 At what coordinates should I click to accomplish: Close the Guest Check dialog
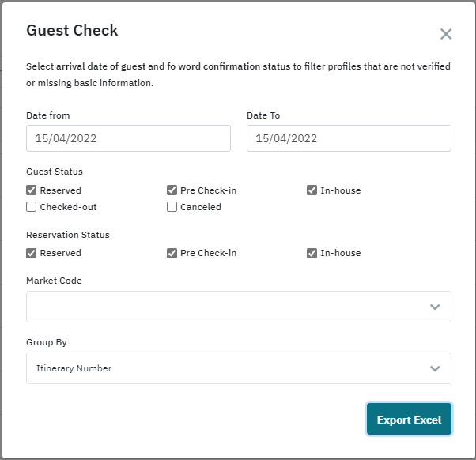(x=446, y=34)
